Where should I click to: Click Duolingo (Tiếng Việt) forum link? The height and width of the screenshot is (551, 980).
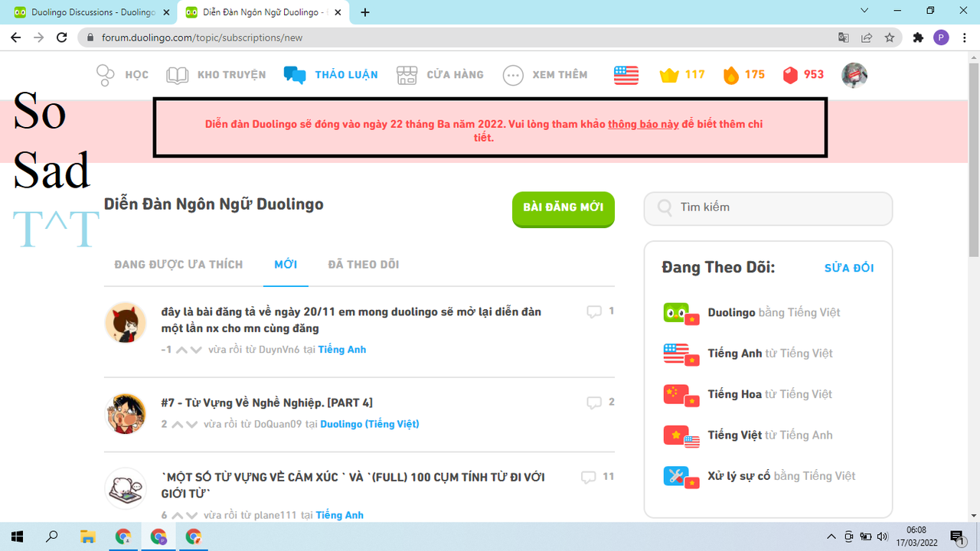point(370,424)
